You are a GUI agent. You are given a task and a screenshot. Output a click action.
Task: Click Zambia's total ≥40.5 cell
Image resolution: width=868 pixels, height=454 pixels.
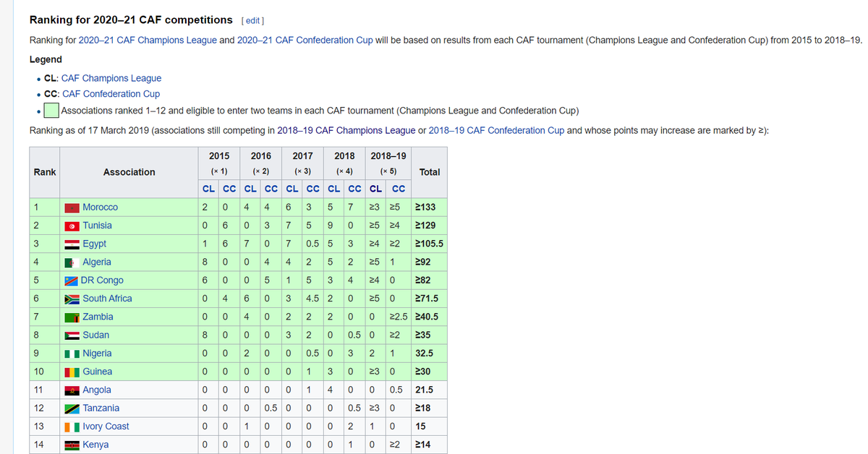[x=430, y=317]
